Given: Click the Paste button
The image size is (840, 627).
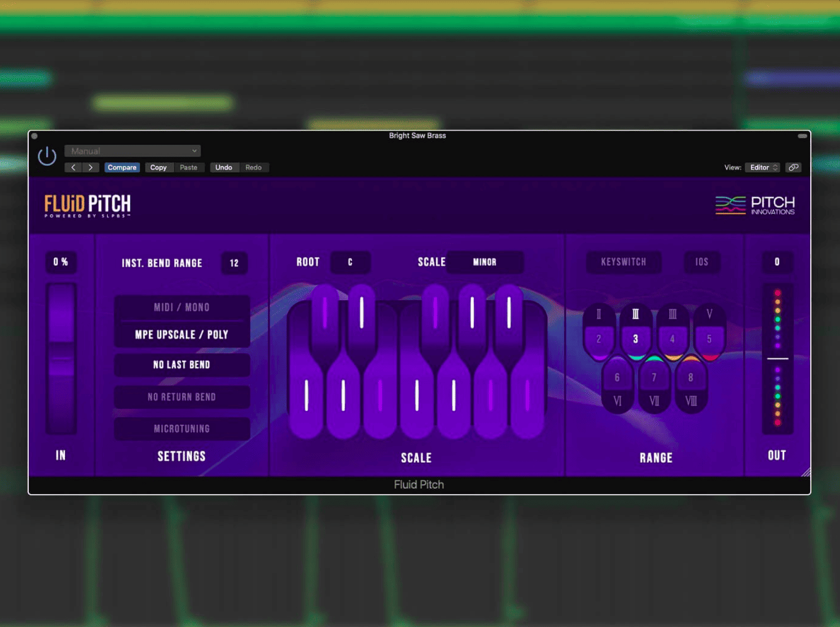Looking at the screenshot, I should 189,167.
